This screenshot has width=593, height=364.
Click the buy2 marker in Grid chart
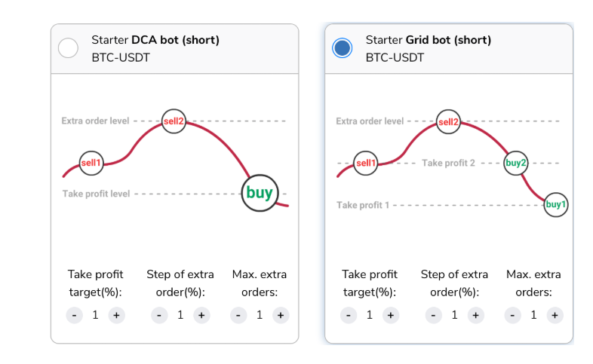(516, 163)
